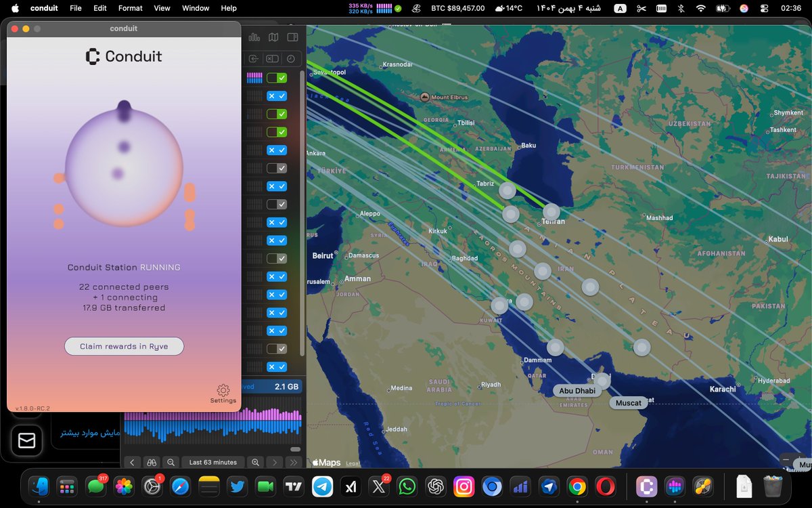Open Wi-Fi status in menu bar
812x508 pixels.
point(700,8)
